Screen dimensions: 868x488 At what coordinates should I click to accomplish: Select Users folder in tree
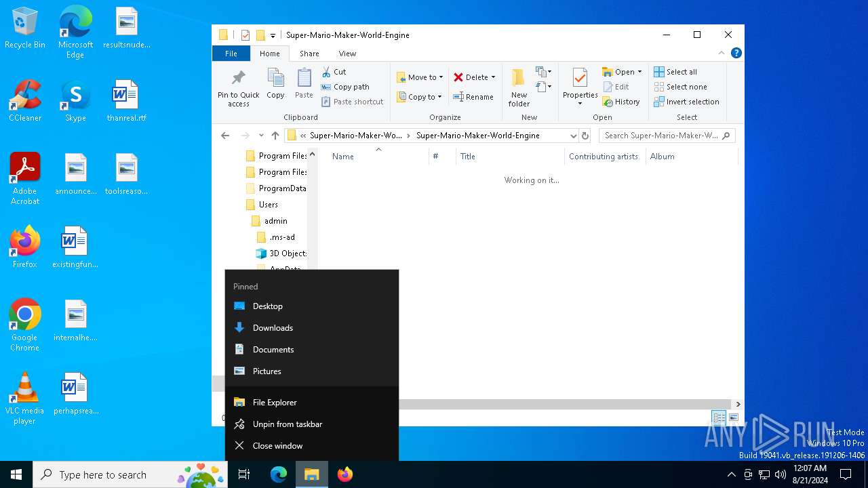262,205
